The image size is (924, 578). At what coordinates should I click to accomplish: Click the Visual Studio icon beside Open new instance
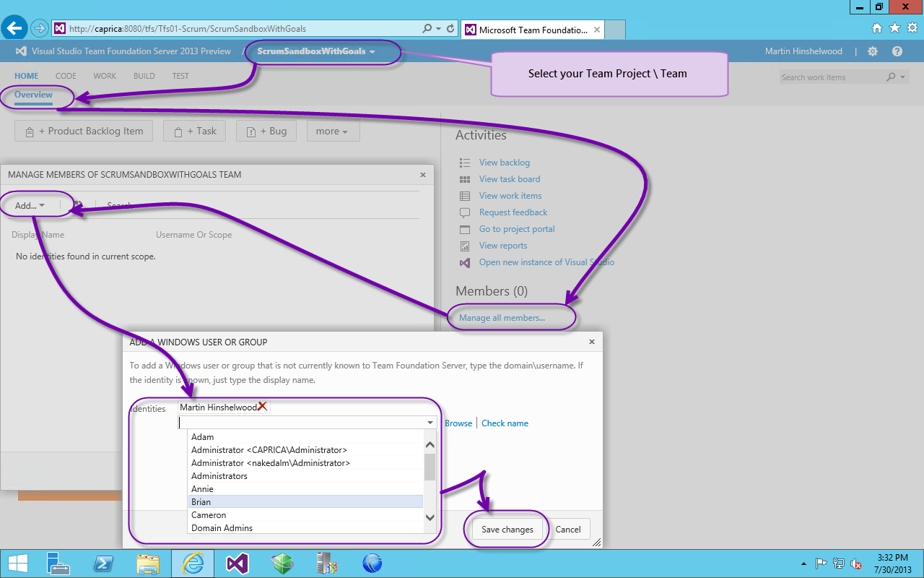[x=465, y=262]
